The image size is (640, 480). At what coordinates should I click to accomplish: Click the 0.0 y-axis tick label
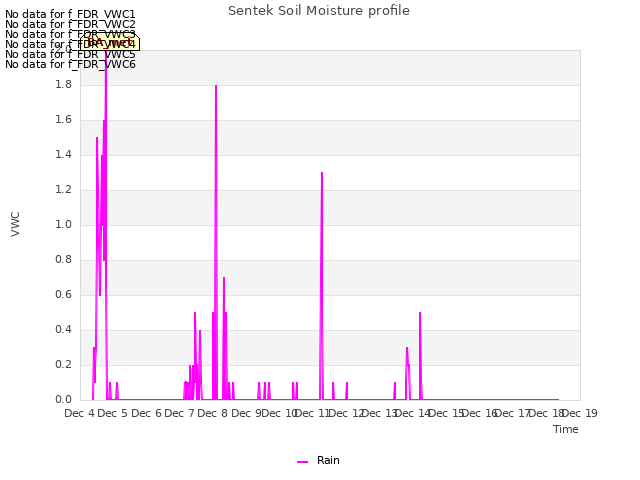tap(63, 400)
